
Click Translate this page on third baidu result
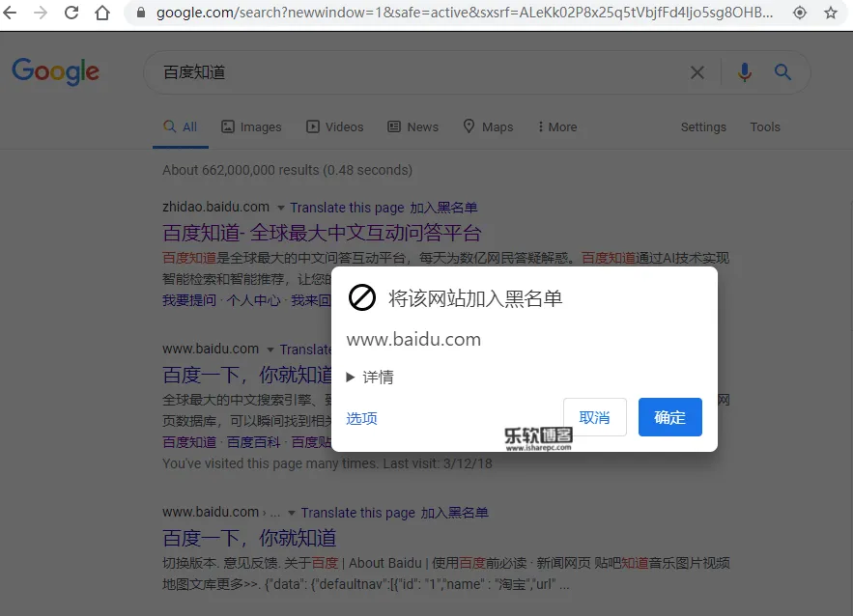tap(358, 513)
